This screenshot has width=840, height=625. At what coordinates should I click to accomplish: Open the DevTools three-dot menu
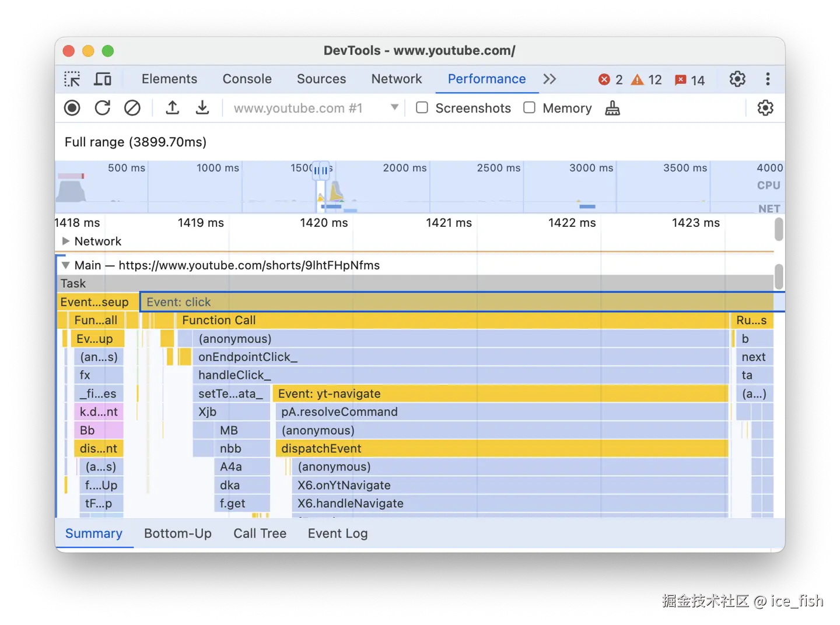tap(768, 79)
